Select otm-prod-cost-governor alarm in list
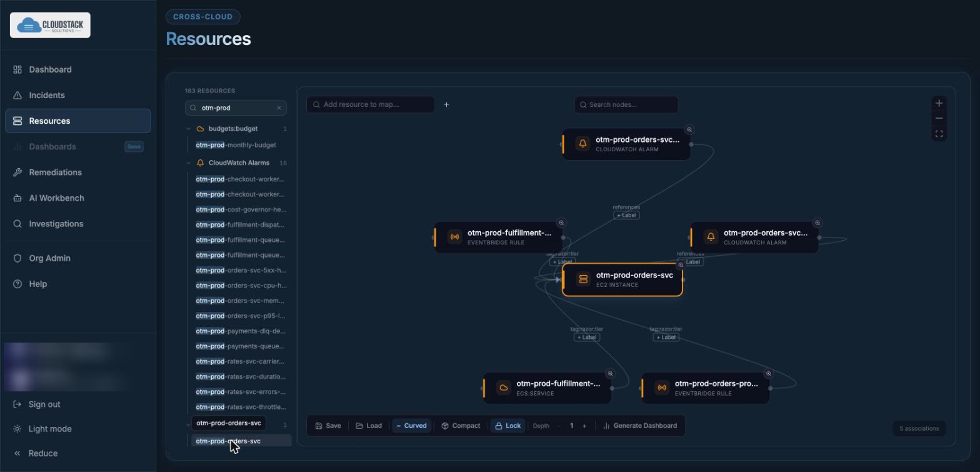 click(x=241, y=209)
